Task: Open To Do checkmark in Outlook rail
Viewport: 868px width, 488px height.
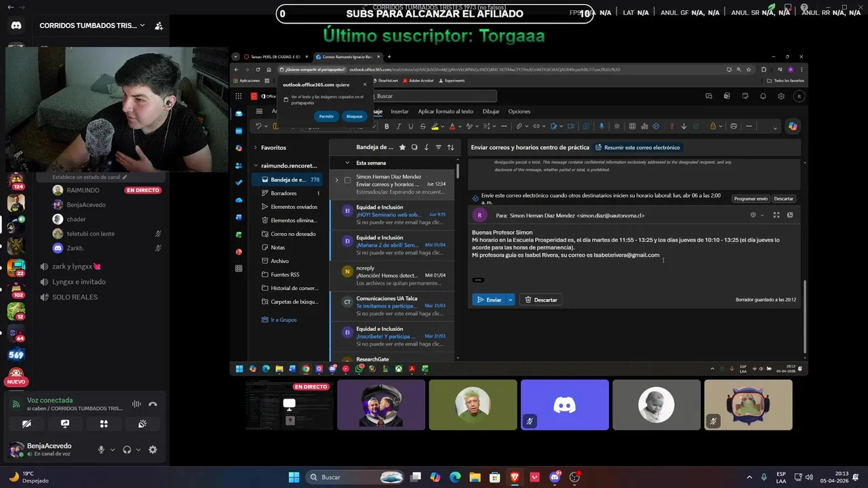Action: coord(239,182)
